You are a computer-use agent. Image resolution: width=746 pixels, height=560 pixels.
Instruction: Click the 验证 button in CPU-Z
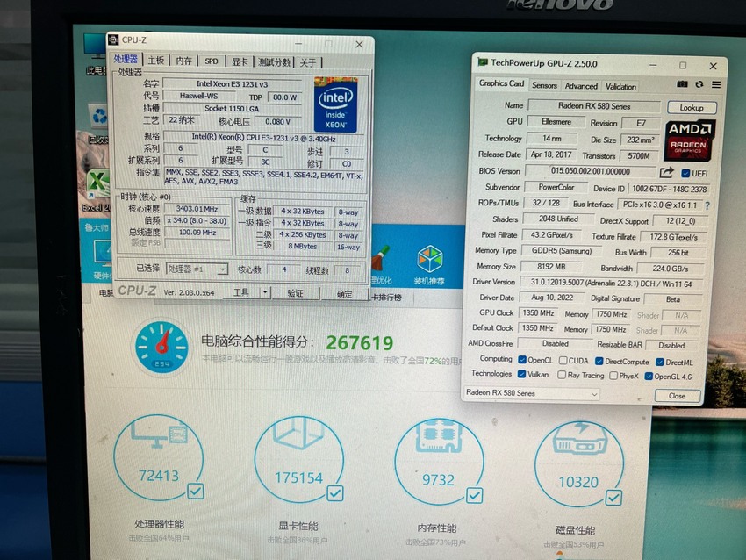pos(295,293)
